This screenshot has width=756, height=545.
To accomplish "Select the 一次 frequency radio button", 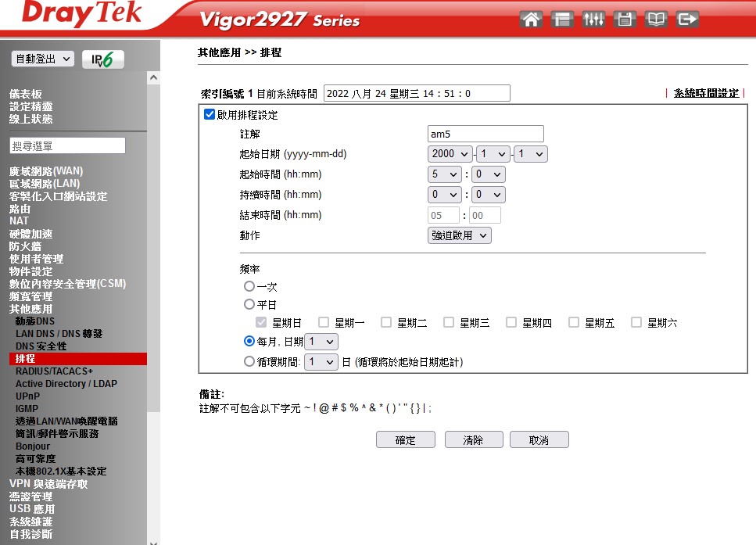I will click(249, 286).
